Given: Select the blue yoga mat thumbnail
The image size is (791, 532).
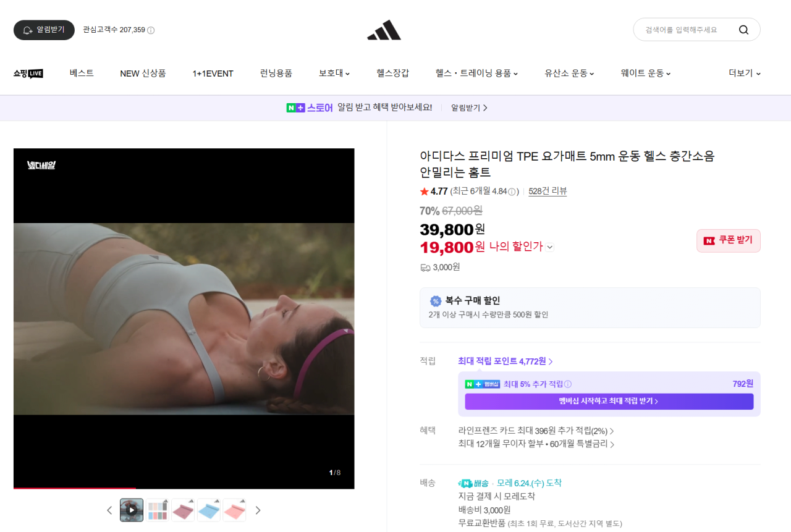Looking at the screenshot, I should click(209, 510).
